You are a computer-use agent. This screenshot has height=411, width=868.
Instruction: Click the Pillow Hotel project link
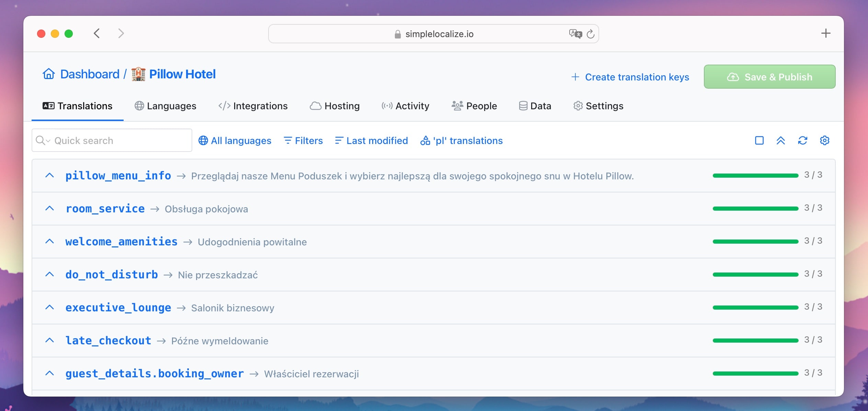[x=182, y=74]
